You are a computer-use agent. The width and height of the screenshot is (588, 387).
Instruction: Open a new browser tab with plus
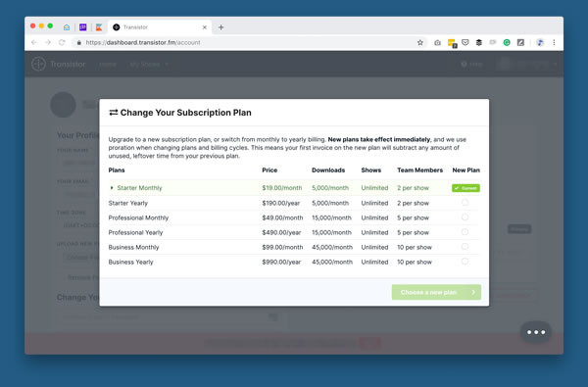click(x=220, y=27)
